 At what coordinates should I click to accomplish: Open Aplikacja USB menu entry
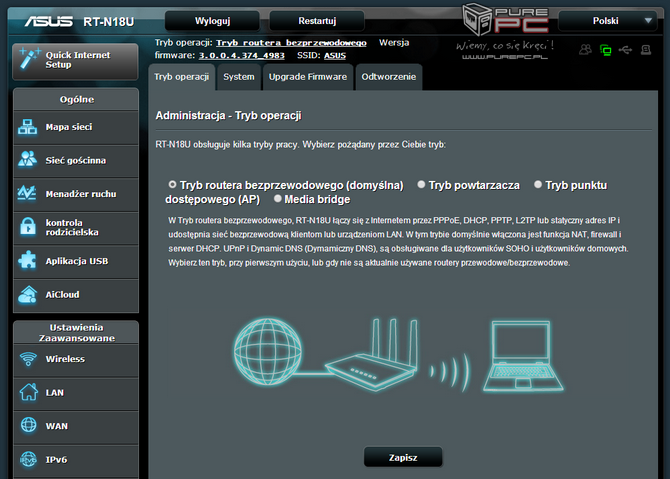click(76, 262)
